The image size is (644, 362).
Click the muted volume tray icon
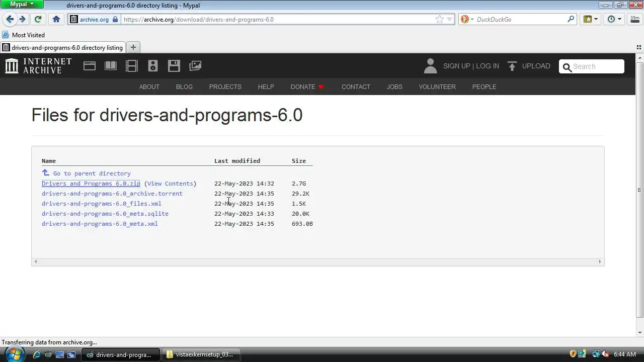tap(605, 354)
